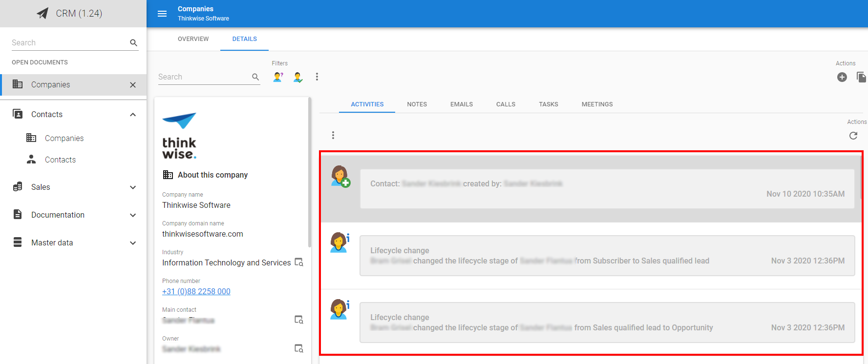Viewport: 868px width, 364px height.
Task: Open Main contact lookup icon
Action: (x=299, y=320)
